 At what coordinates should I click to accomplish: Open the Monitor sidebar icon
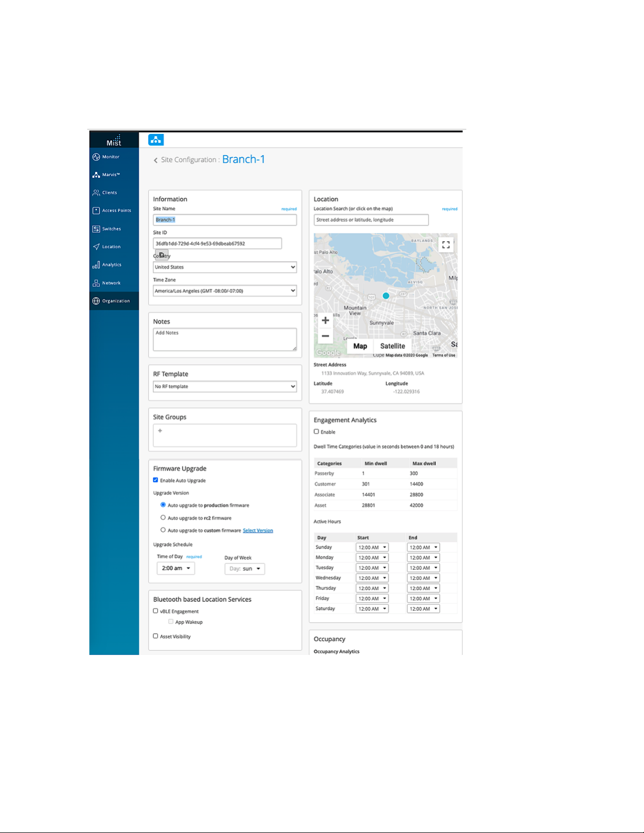pyautogui.click(x=96, y=157)
